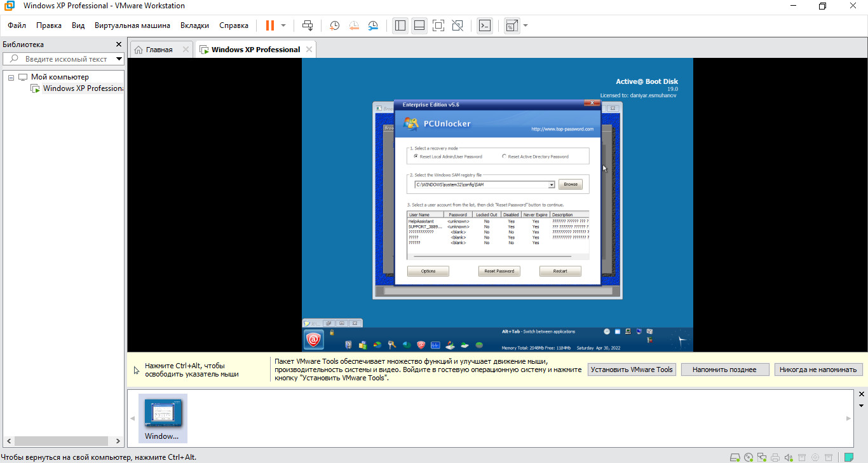Click Никогда не напоминать button
868x463 pixels.
(818, 370)
